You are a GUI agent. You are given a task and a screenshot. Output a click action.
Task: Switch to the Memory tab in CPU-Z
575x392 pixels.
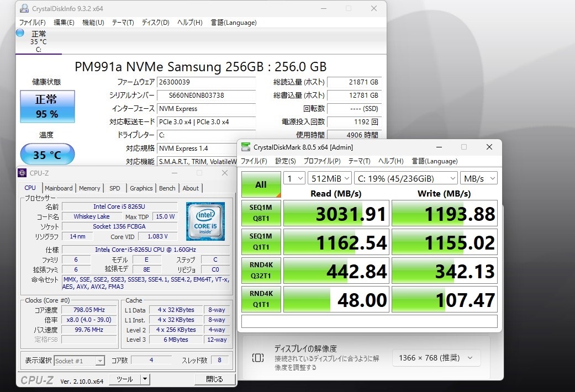point(89,188)
